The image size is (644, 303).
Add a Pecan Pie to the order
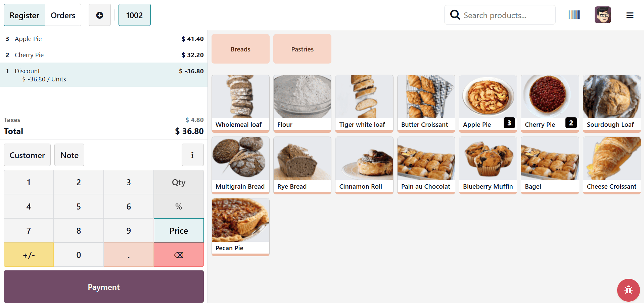(x=240, y=227)
